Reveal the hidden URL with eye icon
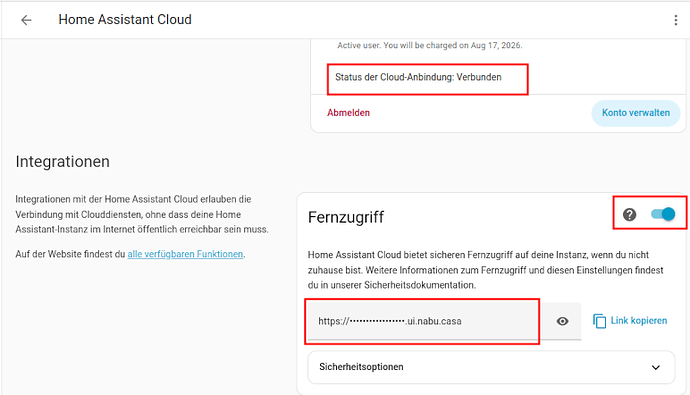 (562, 321)
